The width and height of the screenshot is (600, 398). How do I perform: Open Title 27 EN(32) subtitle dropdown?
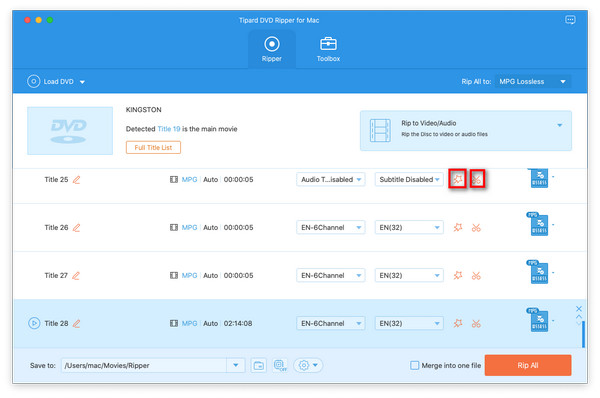409,275
